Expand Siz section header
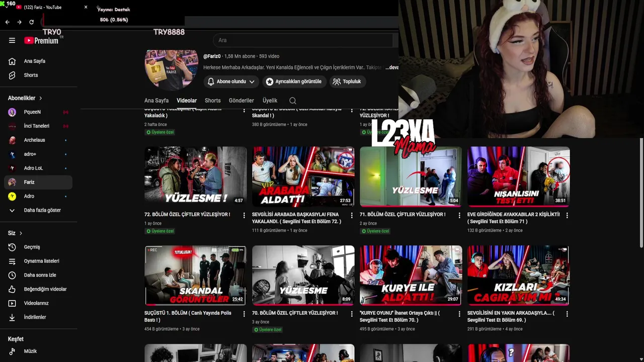The height and width of the screenshot is (362, 644). pos(15,233)
